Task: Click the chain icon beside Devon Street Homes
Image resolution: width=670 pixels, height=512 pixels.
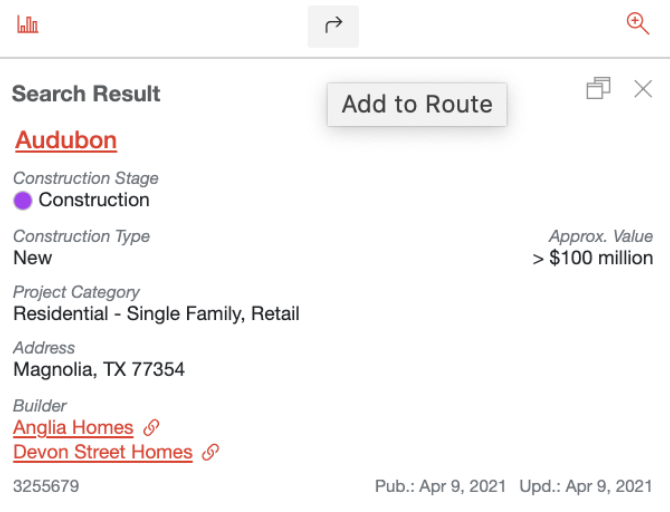Action: point(210,452)
